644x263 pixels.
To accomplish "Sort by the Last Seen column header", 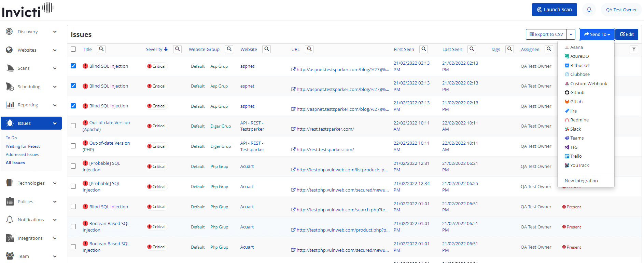I will tap(452, 49).
